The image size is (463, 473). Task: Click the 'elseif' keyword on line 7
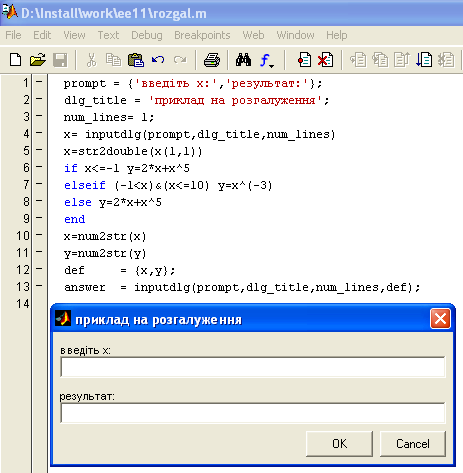85,185
